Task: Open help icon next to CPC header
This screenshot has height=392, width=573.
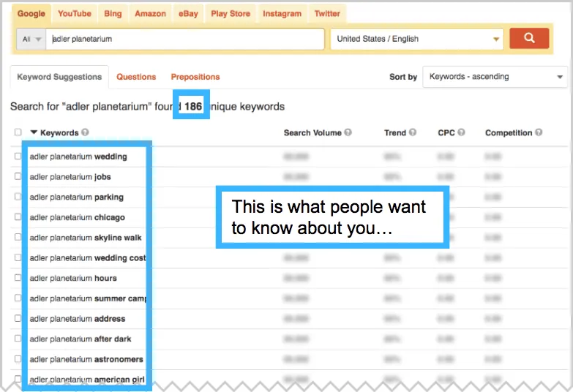Action: [x=461, y=132]
